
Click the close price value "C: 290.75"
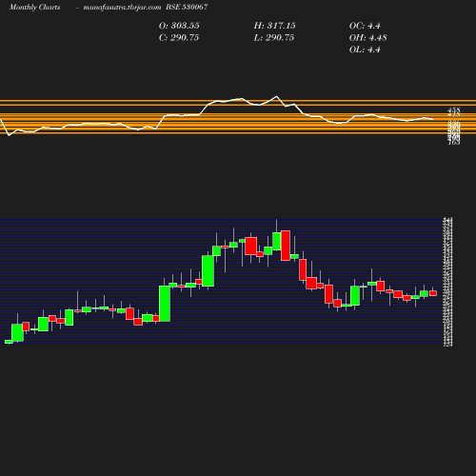click(179, 38)
